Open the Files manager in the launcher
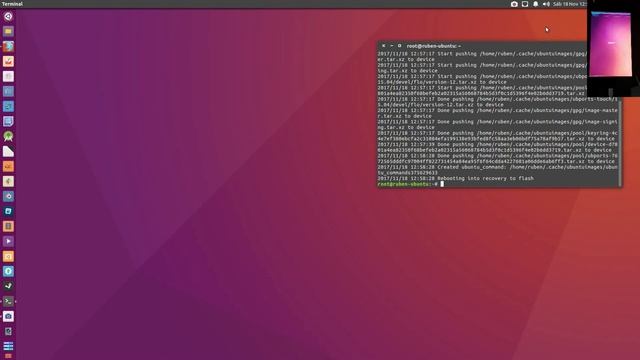This screenshot has width=640, height=360. (8, 31)
